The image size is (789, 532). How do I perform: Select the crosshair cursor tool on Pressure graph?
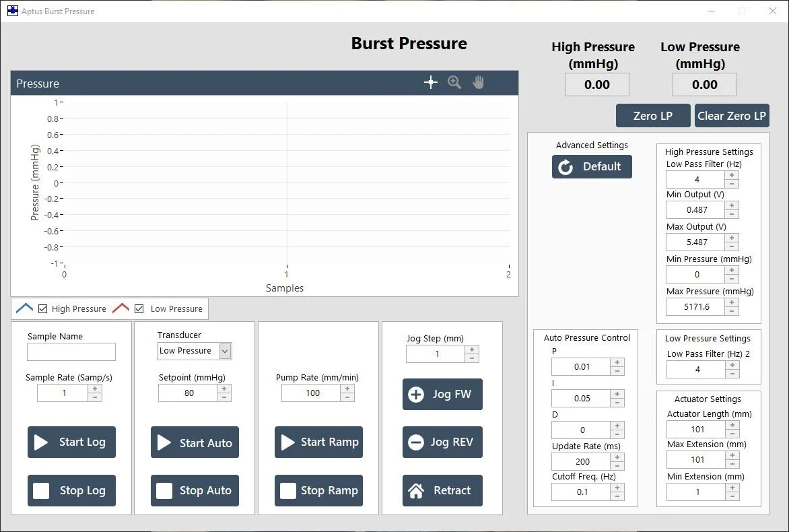[x=430, y=81]
